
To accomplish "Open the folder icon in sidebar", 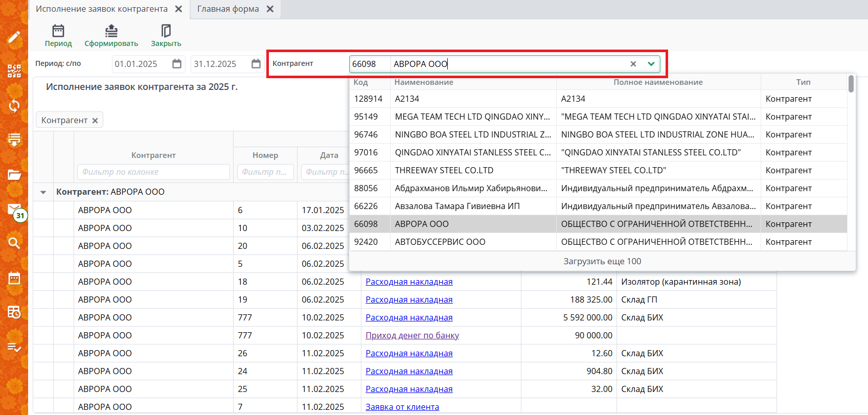I will click(14, 175).
